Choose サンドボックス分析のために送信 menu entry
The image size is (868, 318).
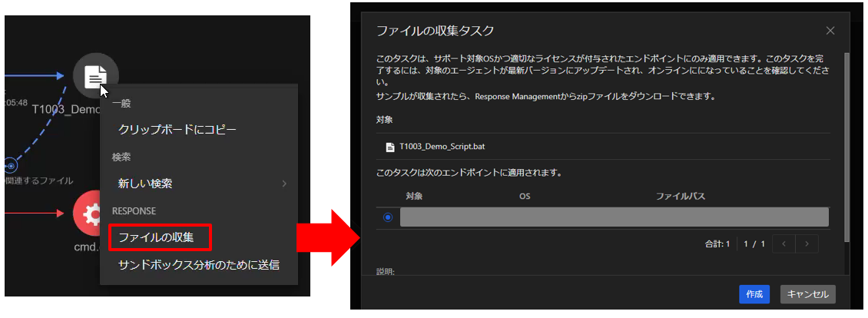click(198, 265)
